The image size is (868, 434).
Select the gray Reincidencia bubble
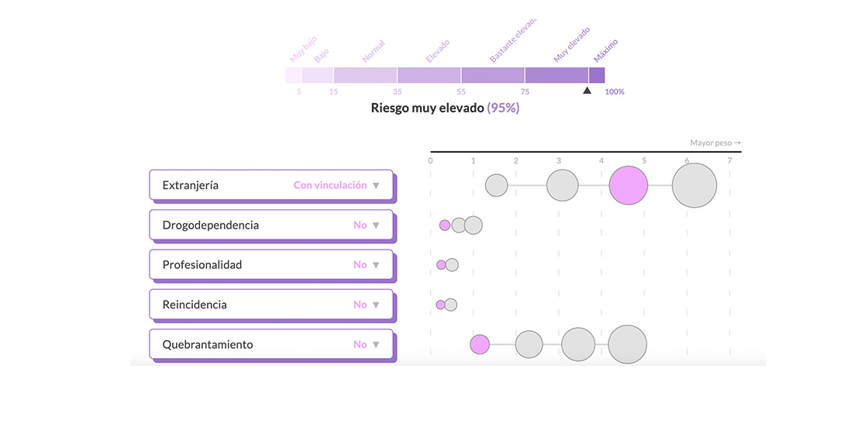451,305
